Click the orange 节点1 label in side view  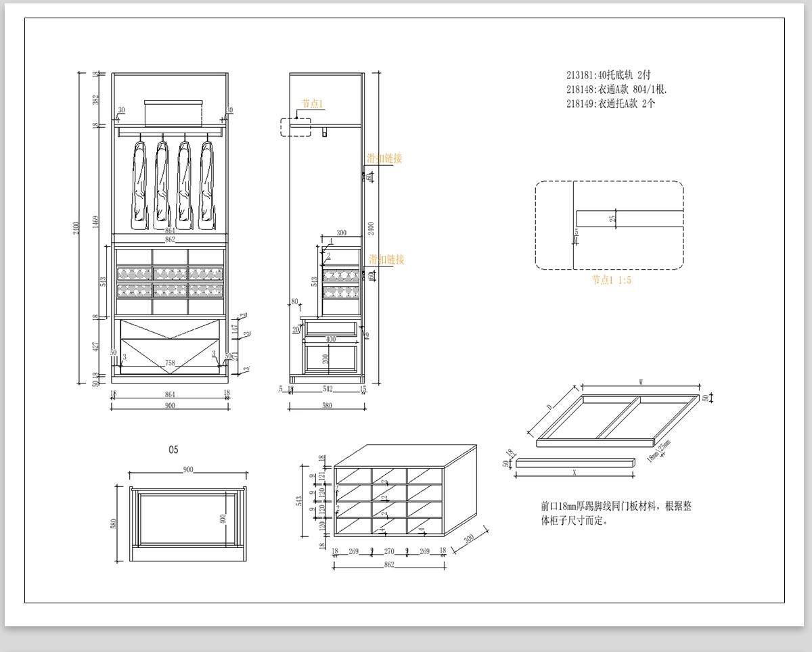click(x=313, y=103)
